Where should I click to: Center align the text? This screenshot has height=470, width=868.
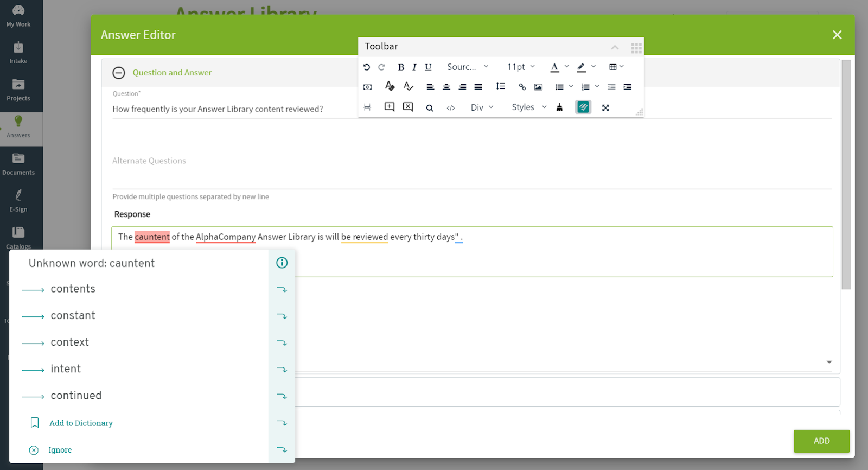446,87
